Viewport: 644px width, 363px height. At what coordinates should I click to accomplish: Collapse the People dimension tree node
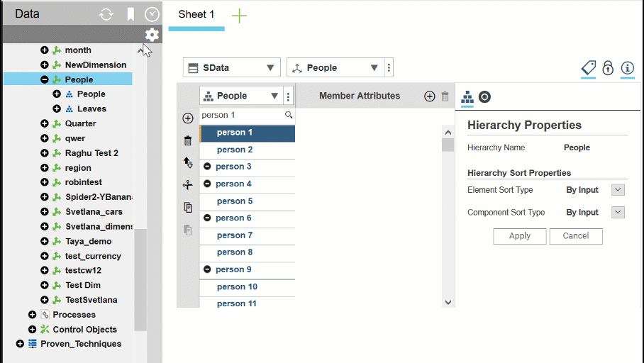45,80
